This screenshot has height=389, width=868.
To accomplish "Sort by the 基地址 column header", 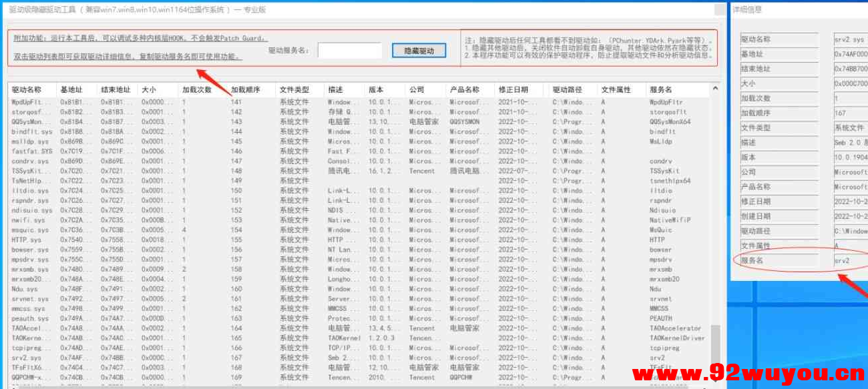I will tap(71, 89).
